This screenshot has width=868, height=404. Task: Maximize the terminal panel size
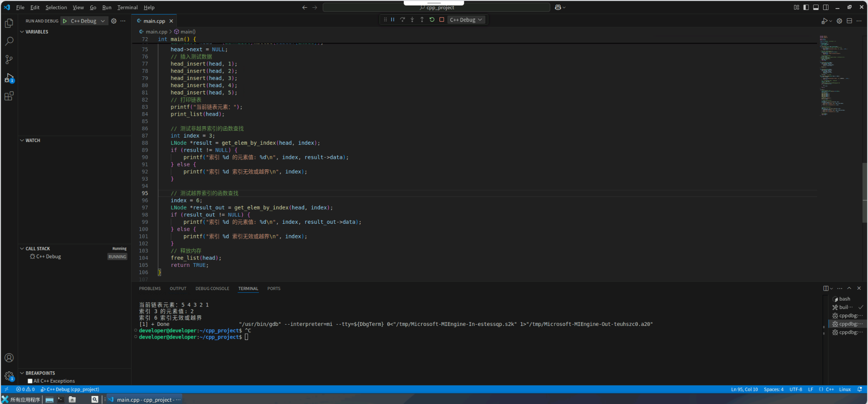[x=849, y=288]
